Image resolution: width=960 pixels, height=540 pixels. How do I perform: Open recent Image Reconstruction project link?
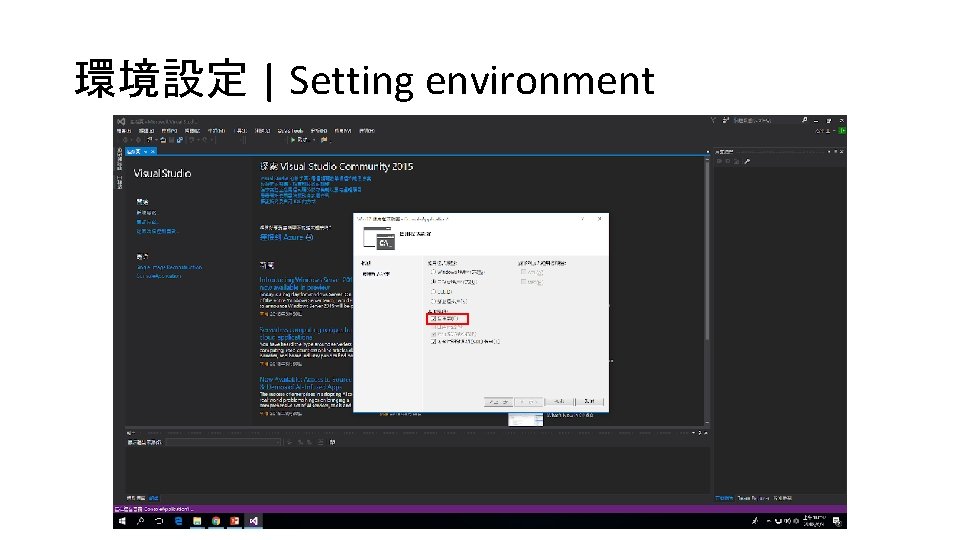tap(169, 268)
